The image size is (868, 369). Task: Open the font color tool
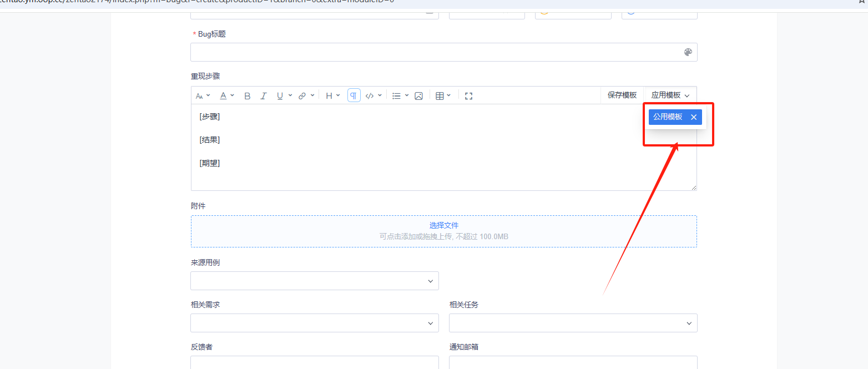click(223, 95)
